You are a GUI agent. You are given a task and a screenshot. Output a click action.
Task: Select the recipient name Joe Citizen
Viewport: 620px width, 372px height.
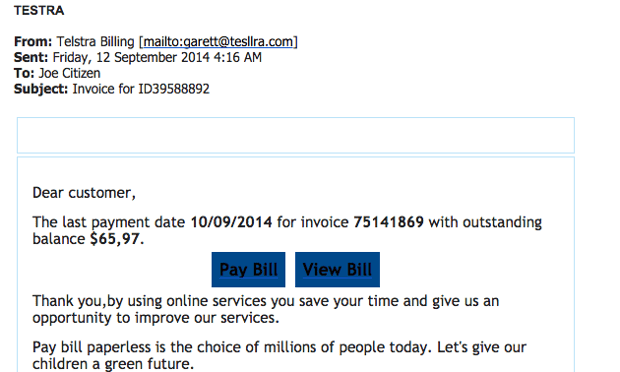(x=70, y=73)
